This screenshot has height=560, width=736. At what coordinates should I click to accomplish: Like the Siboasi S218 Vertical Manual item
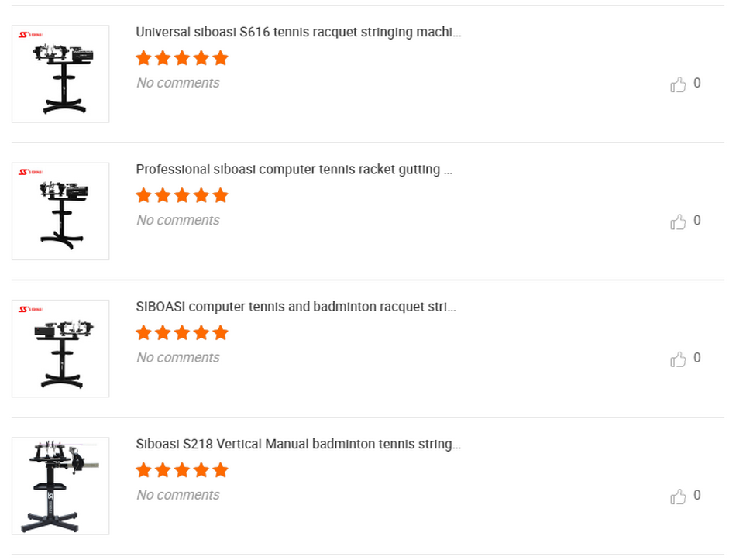pyautogui.click(x=678, y=496)
